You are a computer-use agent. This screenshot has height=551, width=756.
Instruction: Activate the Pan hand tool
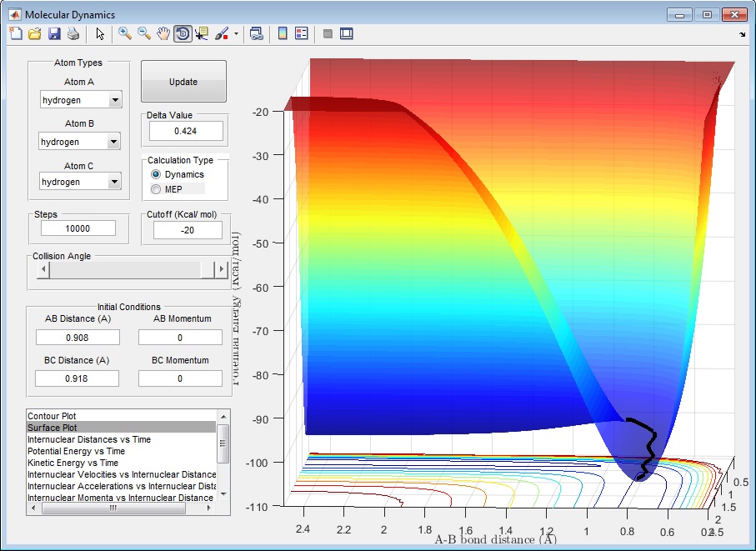point(163,34)
